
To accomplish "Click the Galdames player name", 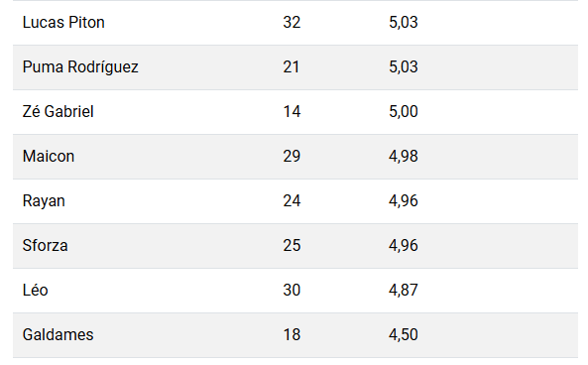I will pyautogui.click(x=58, y=335).
